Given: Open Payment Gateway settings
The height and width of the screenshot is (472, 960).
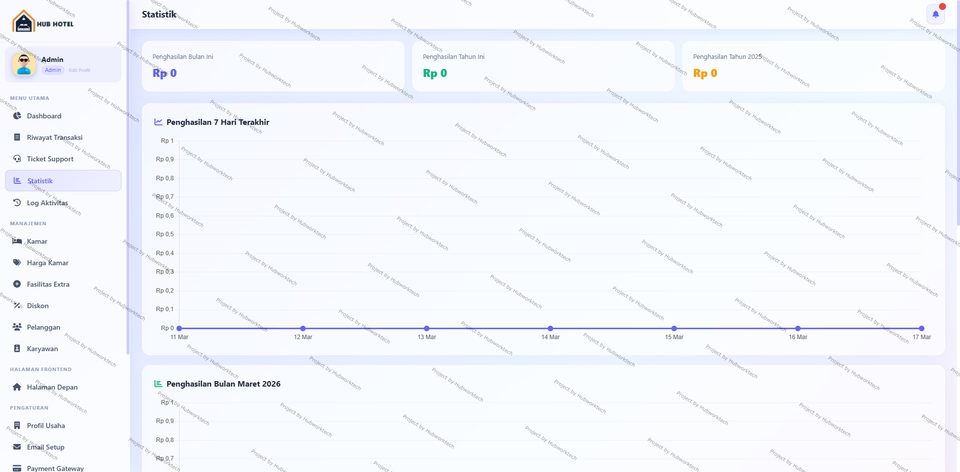Looking at the screenshot, I should pos(55,467).
